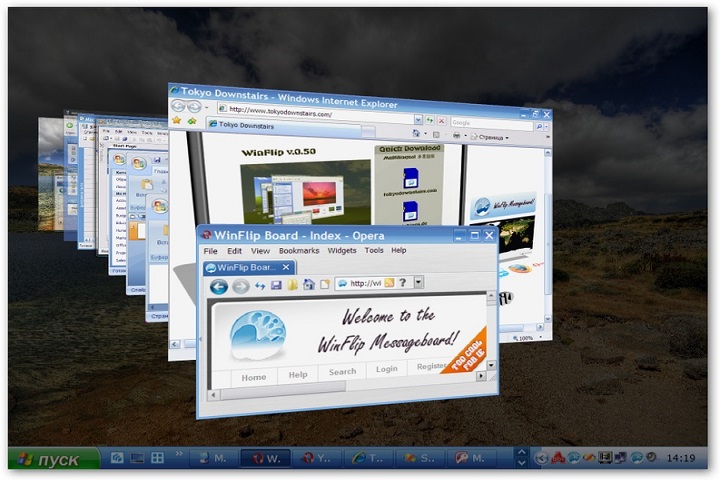Click Opera's blue Back arrow button
The width and height of the screenshot is (720, 480).
point(218,286)
